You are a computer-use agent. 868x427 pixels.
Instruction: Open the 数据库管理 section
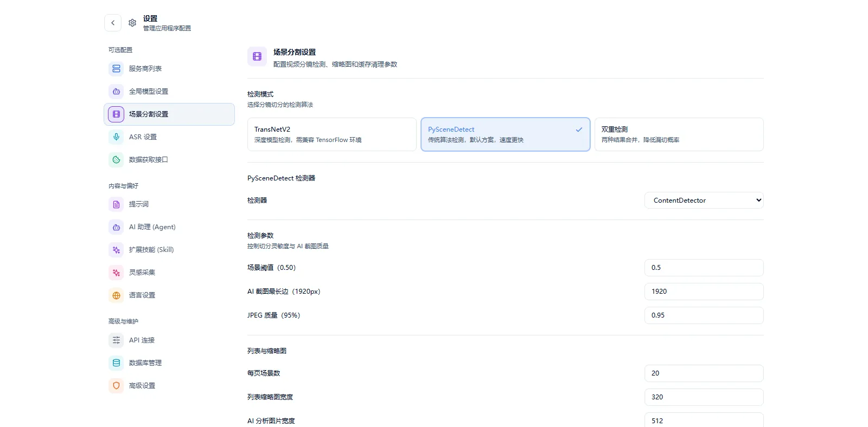[x=169, y=363]
